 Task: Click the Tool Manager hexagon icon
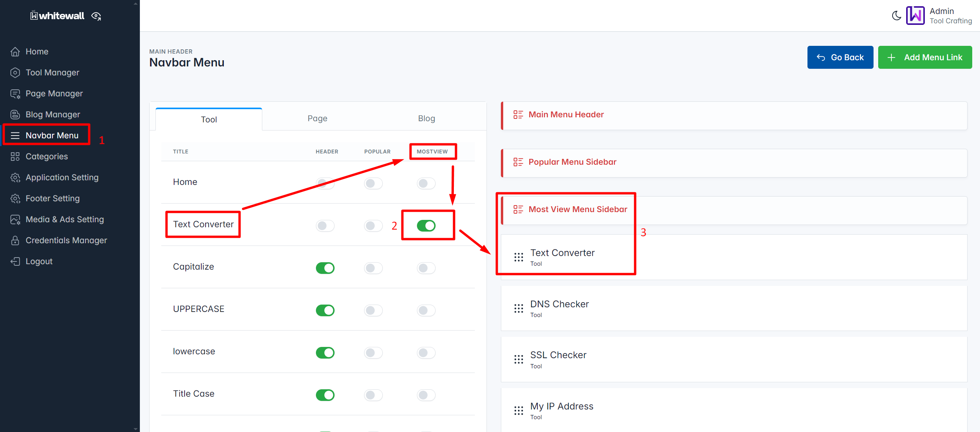pos(15,73)
